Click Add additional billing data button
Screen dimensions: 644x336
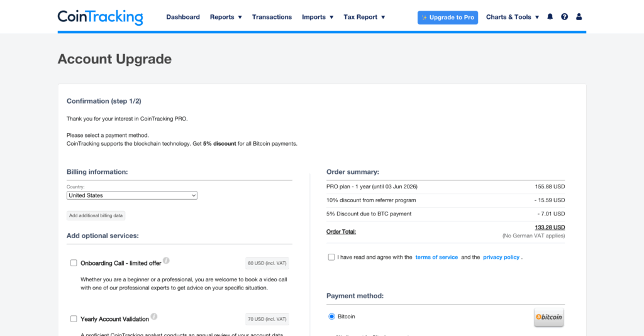[x=96, y=215]
